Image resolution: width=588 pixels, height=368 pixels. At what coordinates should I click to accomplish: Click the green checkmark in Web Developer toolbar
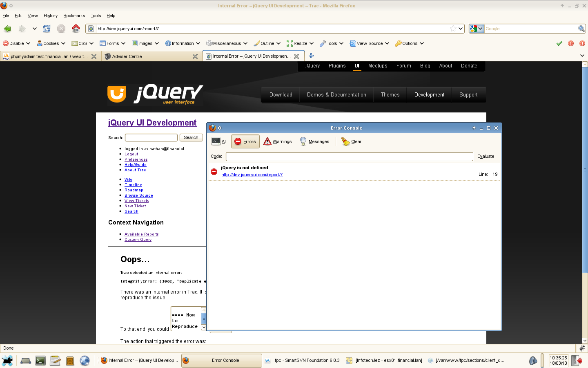pyautogui.click(x=559, y=43)
